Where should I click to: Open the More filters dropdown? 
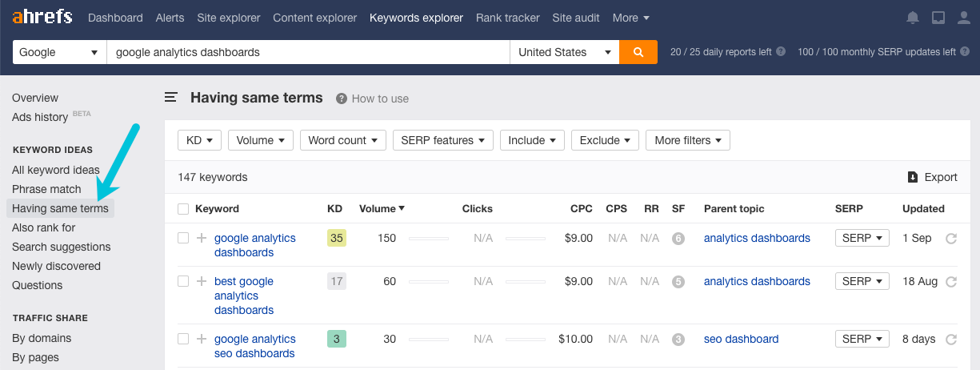[688, 140]
